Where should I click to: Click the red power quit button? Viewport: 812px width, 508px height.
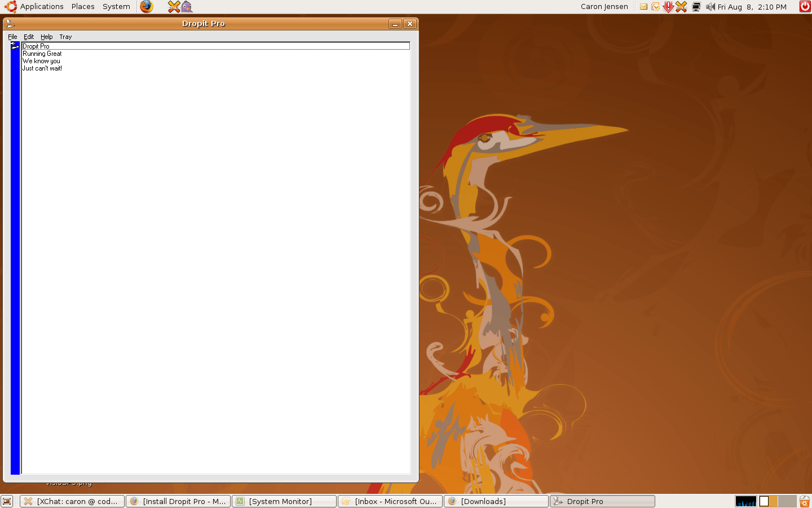(805, 7)
